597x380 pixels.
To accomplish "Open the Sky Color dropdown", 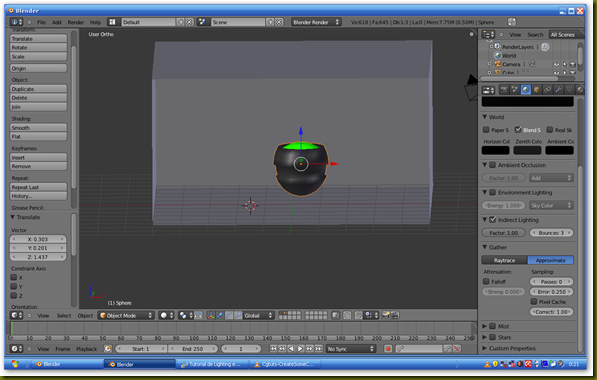I will click(x=551, y=205).
